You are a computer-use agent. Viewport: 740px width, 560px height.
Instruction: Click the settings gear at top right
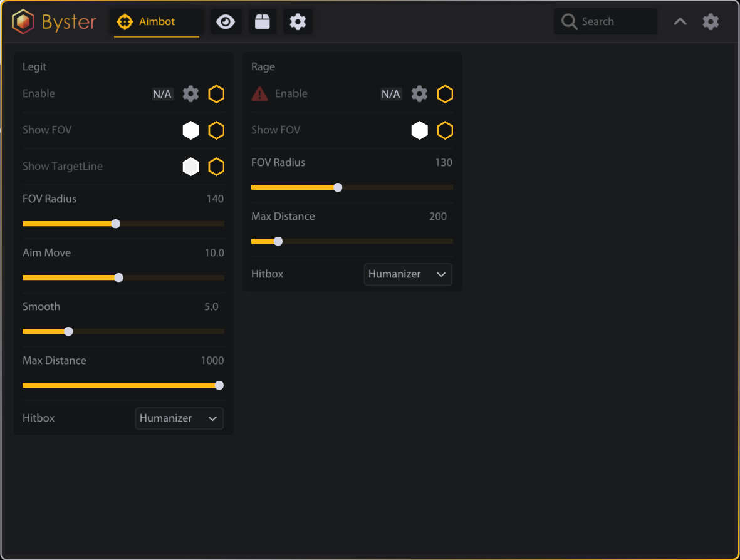point(711,22)
